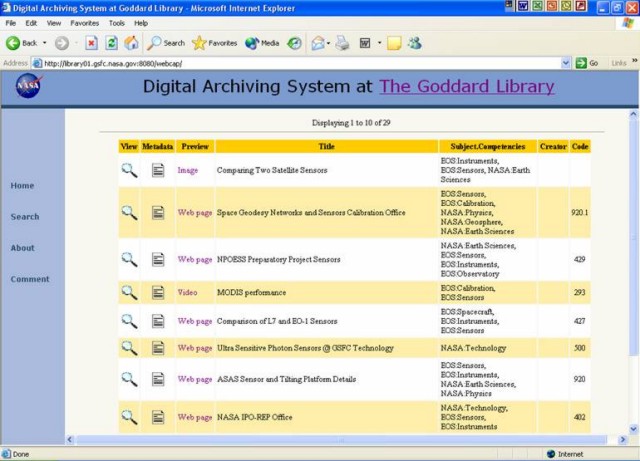Click the horizontal scrollbar right arrow

[622, 440]
